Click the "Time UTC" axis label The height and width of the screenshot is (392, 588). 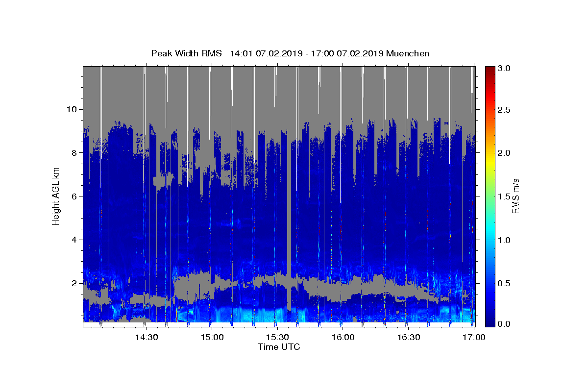(279, 347)
